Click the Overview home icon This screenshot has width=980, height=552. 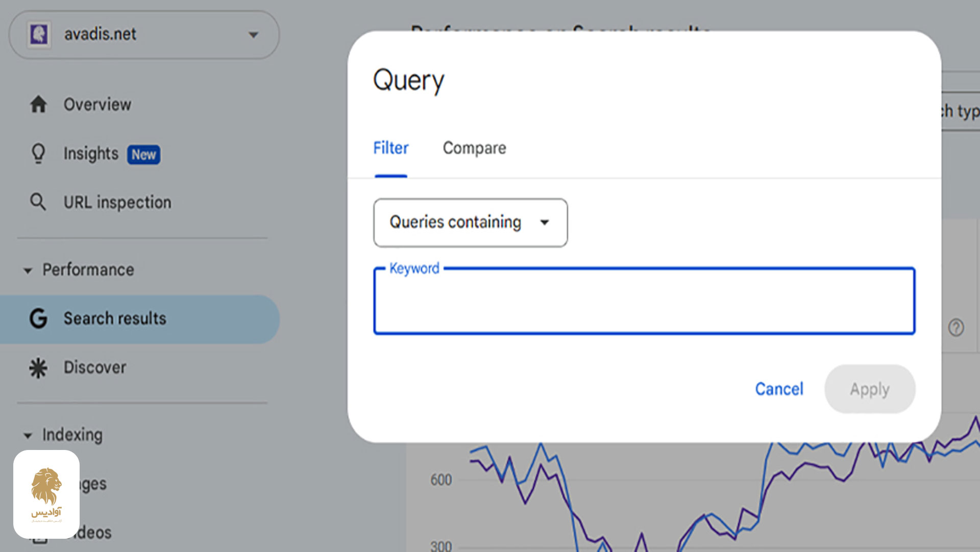click(38, 104)
